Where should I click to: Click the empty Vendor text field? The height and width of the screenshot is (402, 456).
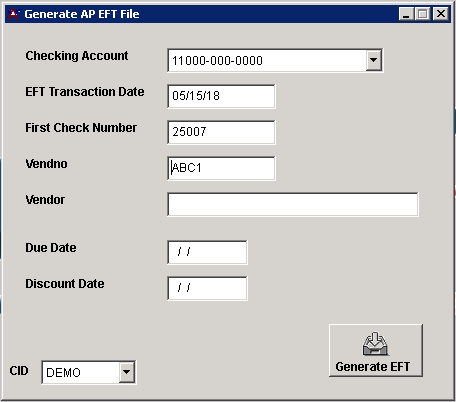pyautogui.click(x=293, y=204)
